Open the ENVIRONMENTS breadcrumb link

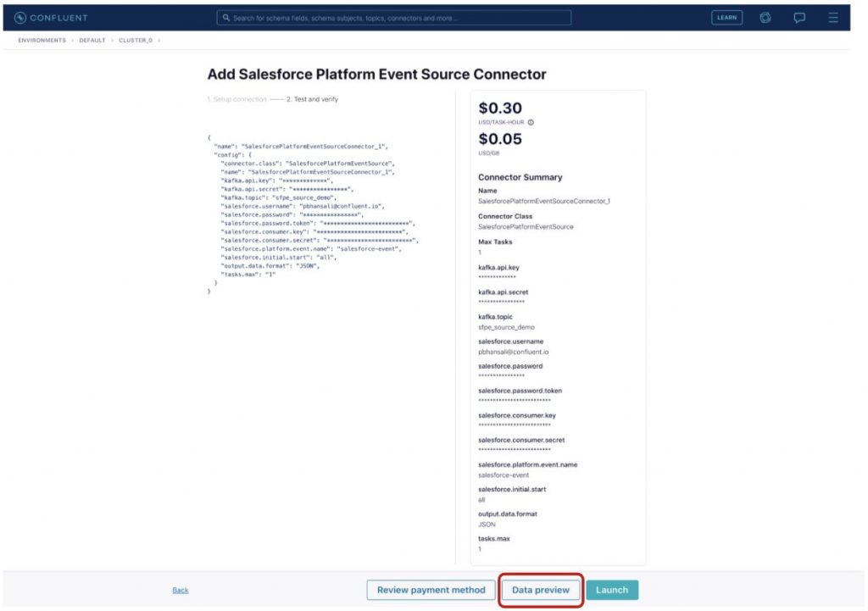point(42,40)
